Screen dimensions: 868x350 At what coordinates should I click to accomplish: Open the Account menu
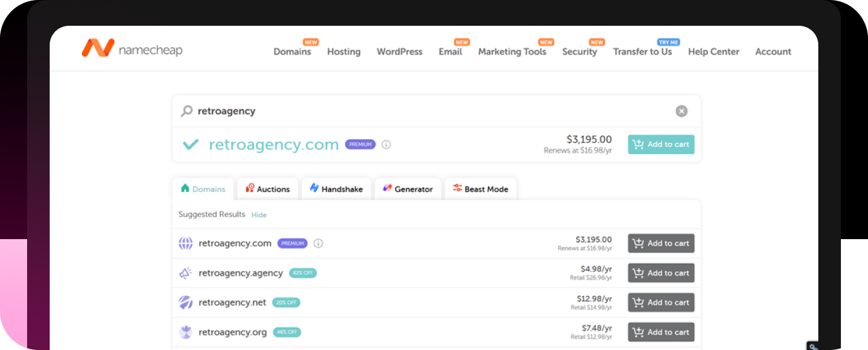[773, 52]
